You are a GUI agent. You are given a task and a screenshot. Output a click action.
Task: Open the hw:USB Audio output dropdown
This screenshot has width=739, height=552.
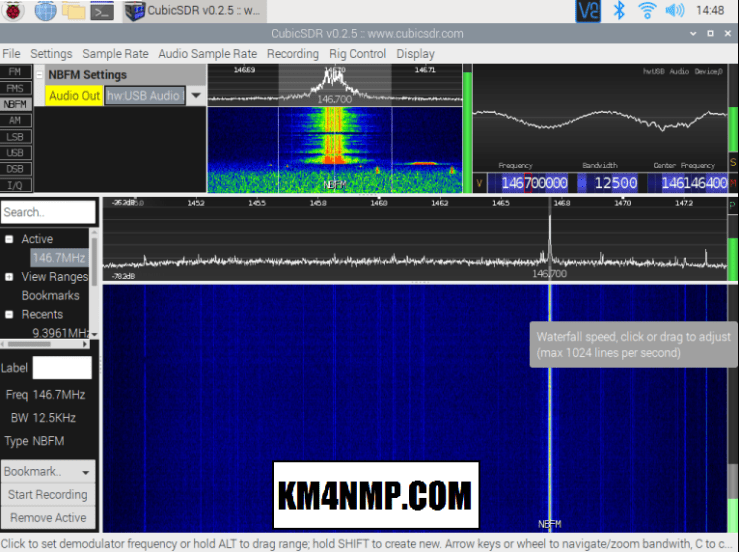pyautogui.click(x=195, y=96)
